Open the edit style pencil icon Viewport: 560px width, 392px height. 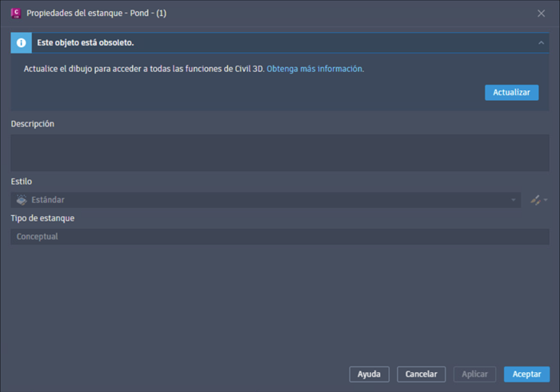click(x=535, y=200)
